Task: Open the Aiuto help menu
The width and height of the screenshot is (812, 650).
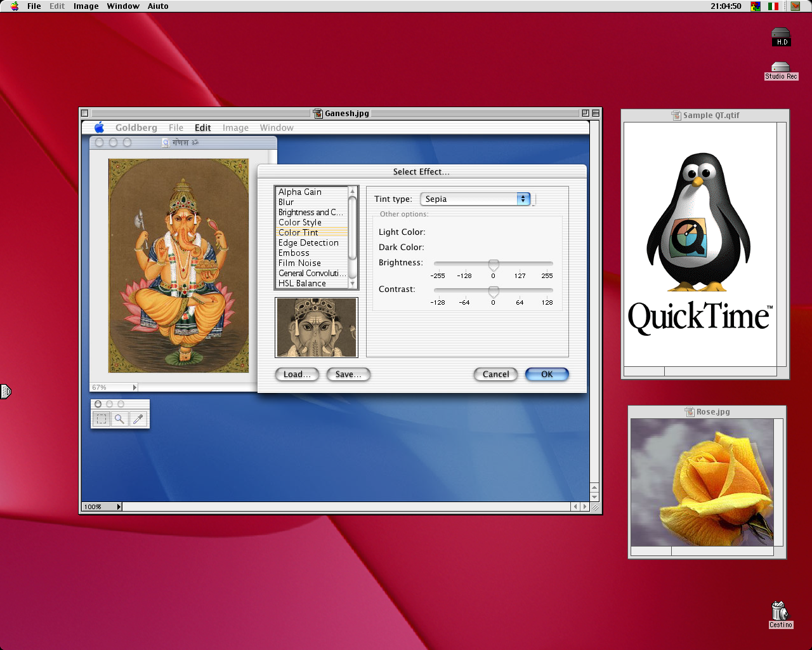Action: pyautogui.click(x=158, y=6)
